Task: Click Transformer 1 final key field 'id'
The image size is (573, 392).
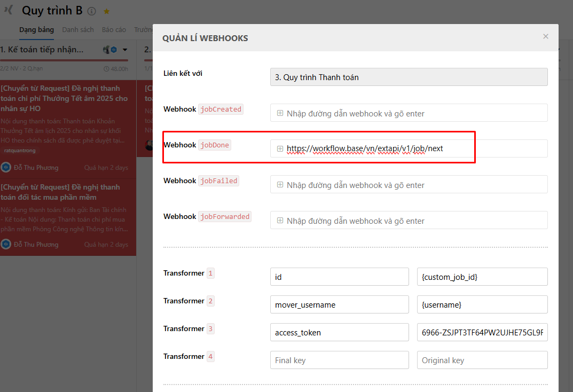Action: (x=339, y=277)
